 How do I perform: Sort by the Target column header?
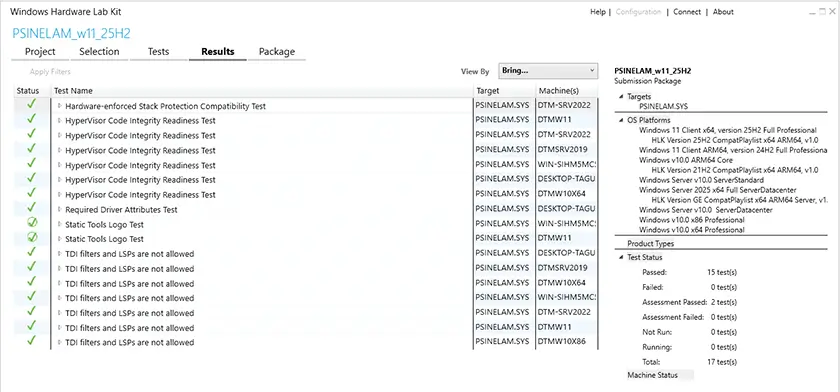point(487,91)
